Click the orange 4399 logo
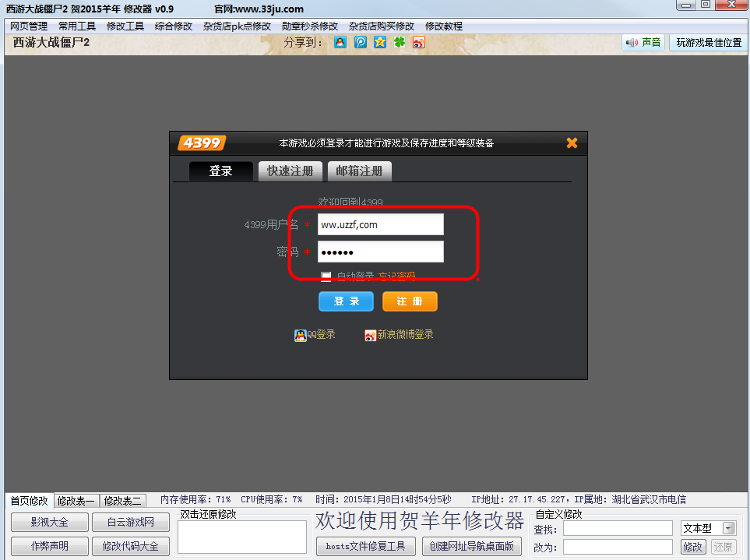The width and height of the screenshot is (750, 560). (202, 143)
